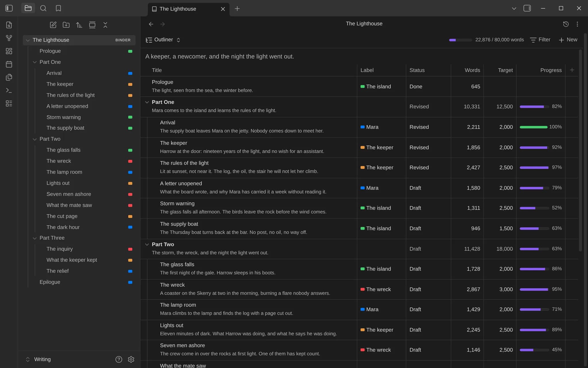The image size is (588, 368).
Task: Open the tab list dropdown arrow
Action: tap(514, 8)
